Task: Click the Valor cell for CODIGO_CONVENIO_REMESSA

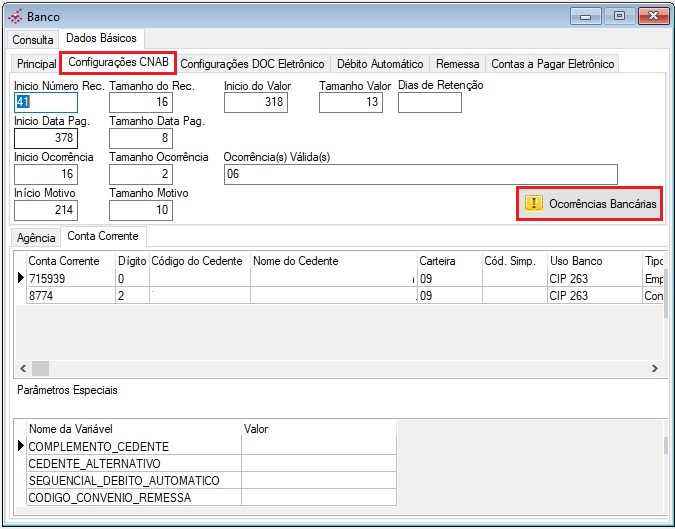Action: click(318, 497)
